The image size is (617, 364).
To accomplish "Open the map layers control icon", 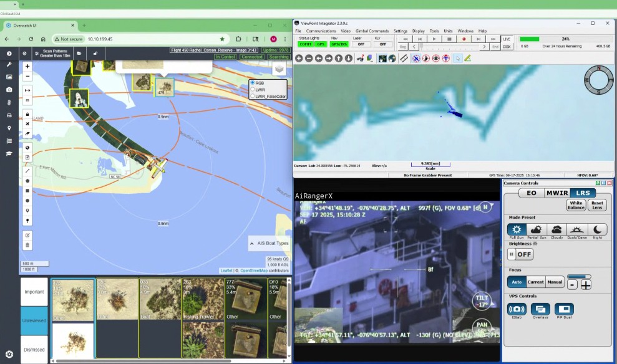I will click(x=279, y=69).
